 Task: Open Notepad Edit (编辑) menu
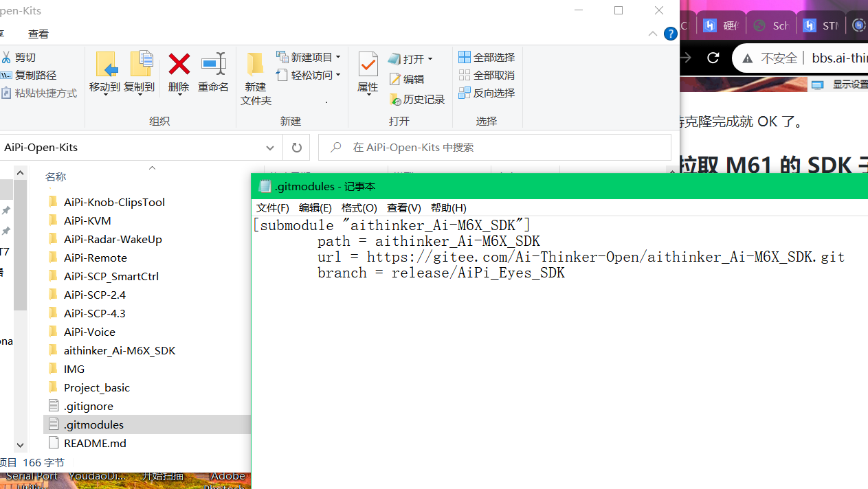tap(315, 207)
